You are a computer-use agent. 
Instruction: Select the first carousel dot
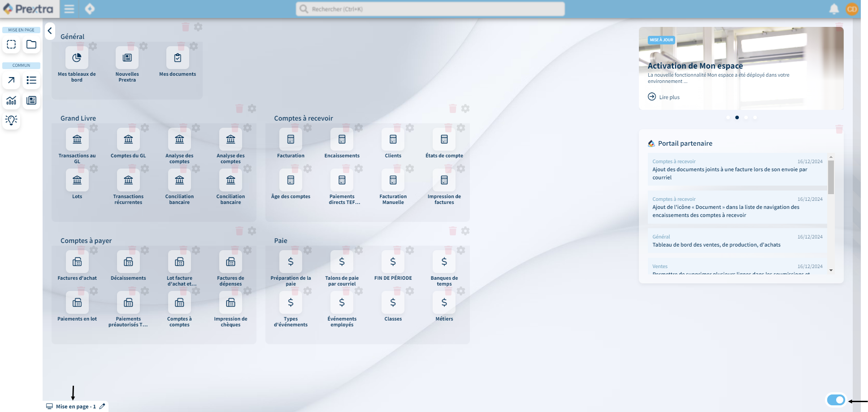(728, 117)
